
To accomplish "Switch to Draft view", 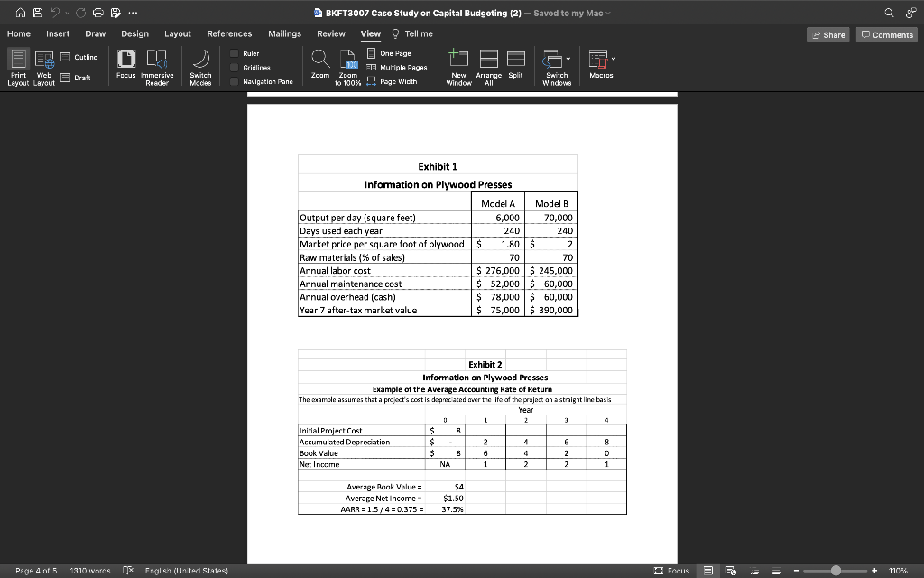I will click(x=77, y=78).
